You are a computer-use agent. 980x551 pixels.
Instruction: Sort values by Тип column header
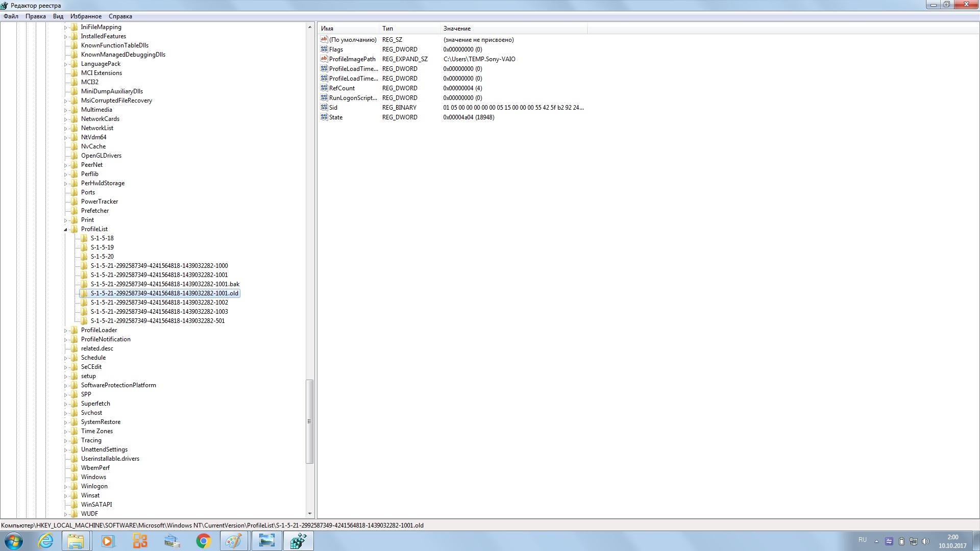[408, 29]
